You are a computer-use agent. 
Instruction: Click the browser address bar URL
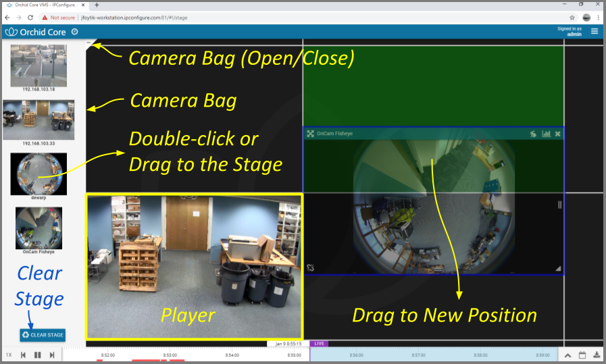134,18
